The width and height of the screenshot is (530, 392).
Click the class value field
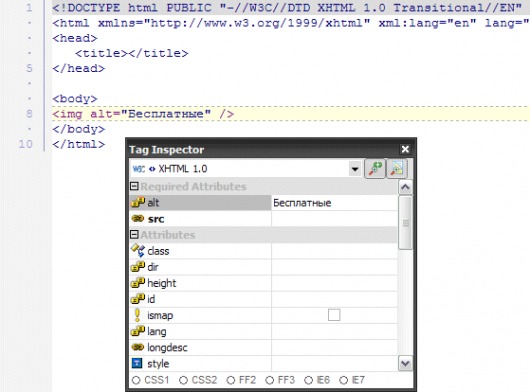(334, 251)
